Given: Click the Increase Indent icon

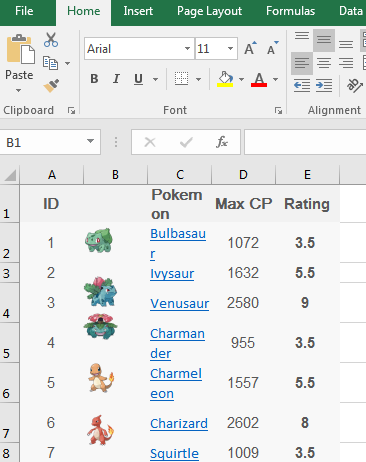Looking at the screenshot, I should [x=324, y=86].
